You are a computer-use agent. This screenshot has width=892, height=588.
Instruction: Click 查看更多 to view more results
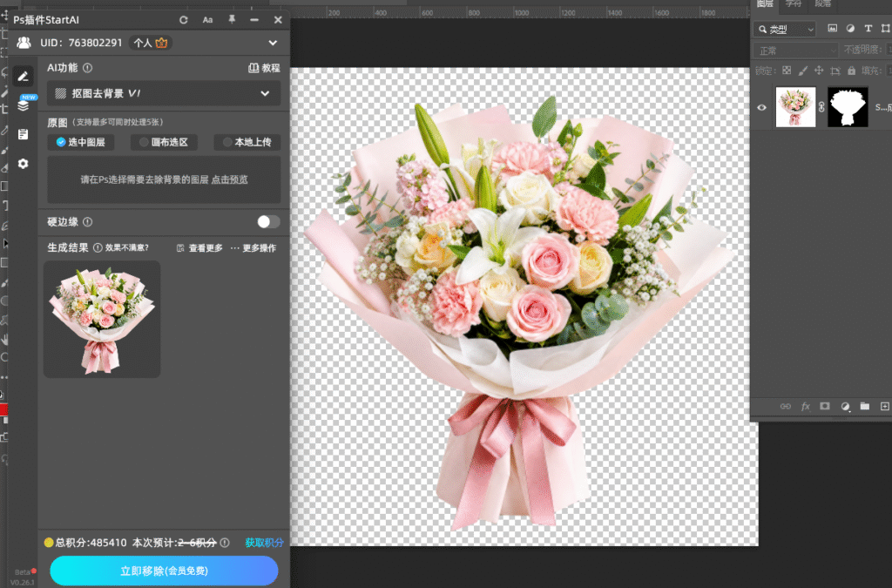pos(199,248)
